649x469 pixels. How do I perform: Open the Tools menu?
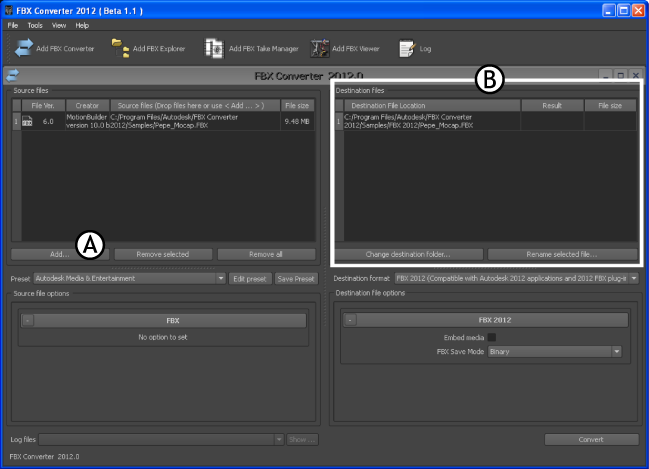tap(35, 25)
